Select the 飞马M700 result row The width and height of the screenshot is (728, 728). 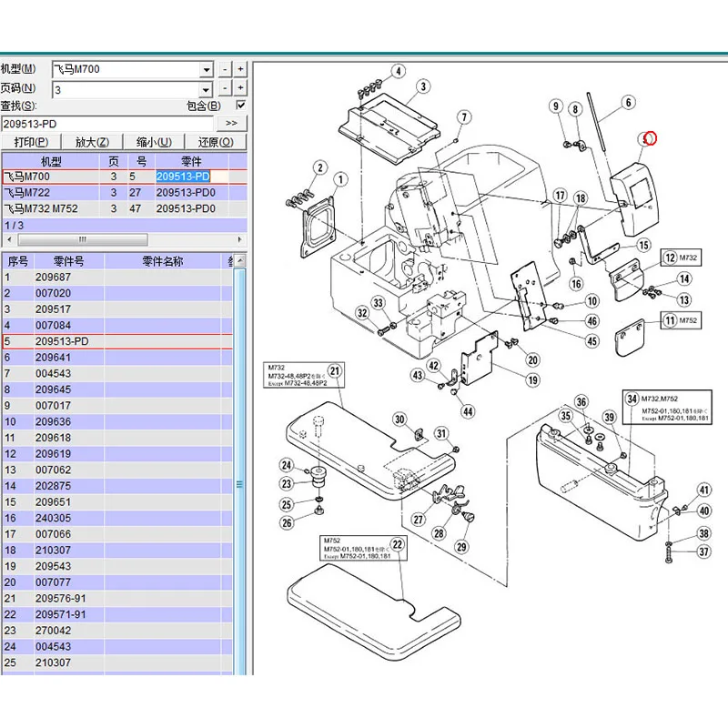tap(125, 177)
